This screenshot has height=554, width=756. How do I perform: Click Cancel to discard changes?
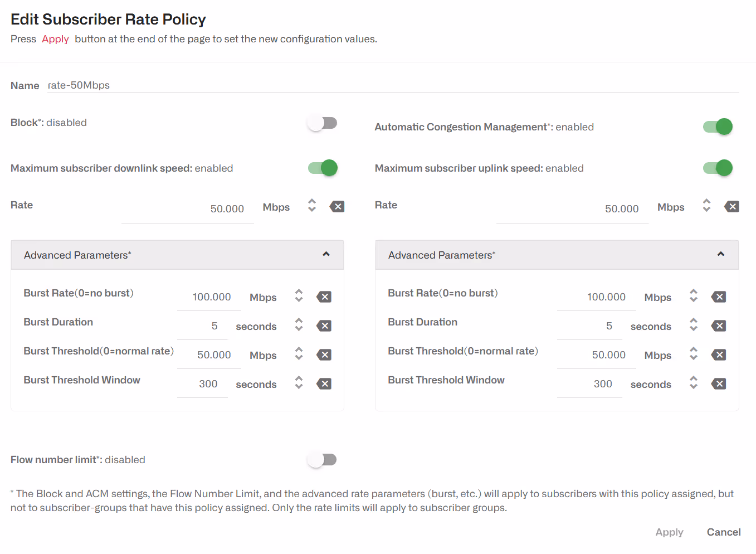723,532
